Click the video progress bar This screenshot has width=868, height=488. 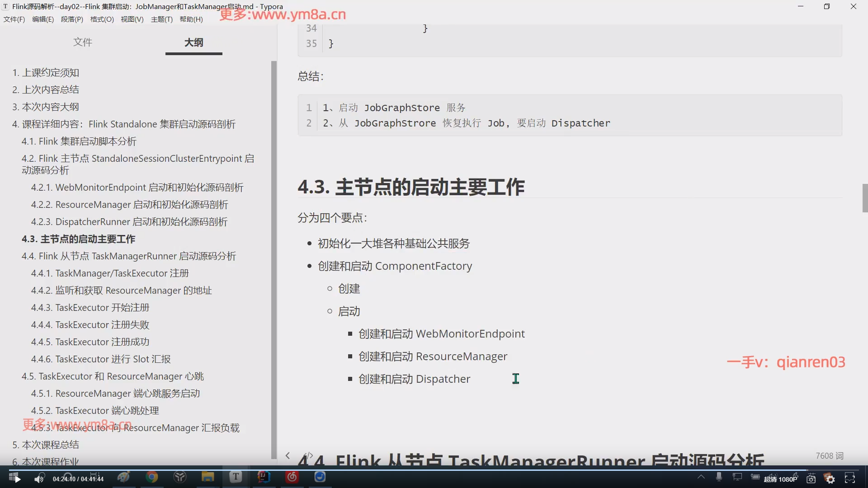click(434, 469)
